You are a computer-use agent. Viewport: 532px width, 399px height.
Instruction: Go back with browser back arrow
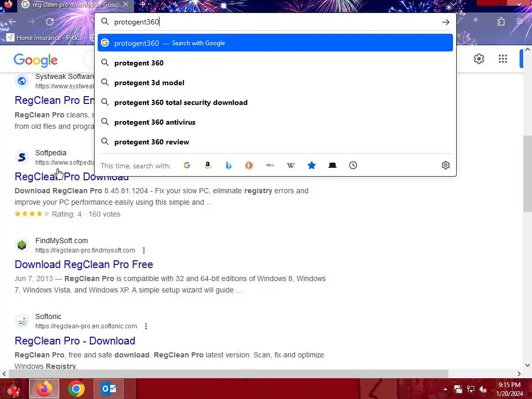tap(12, 22)
